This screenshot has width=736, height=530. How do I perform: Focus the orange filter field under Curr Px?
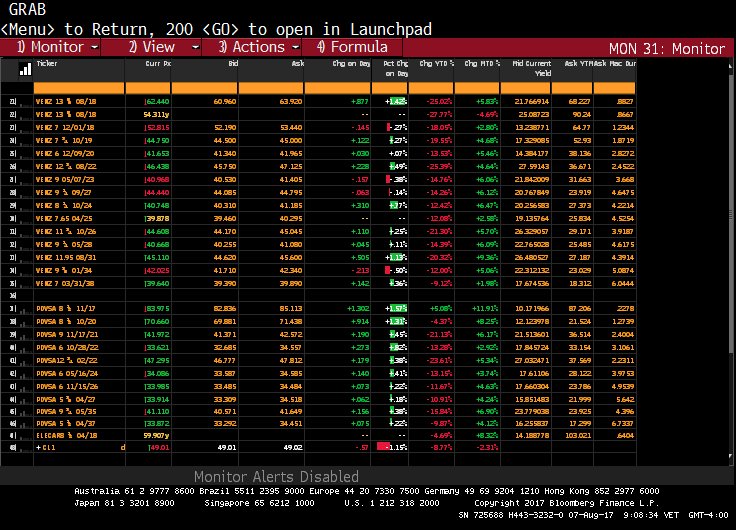click(x=148, y=88)
